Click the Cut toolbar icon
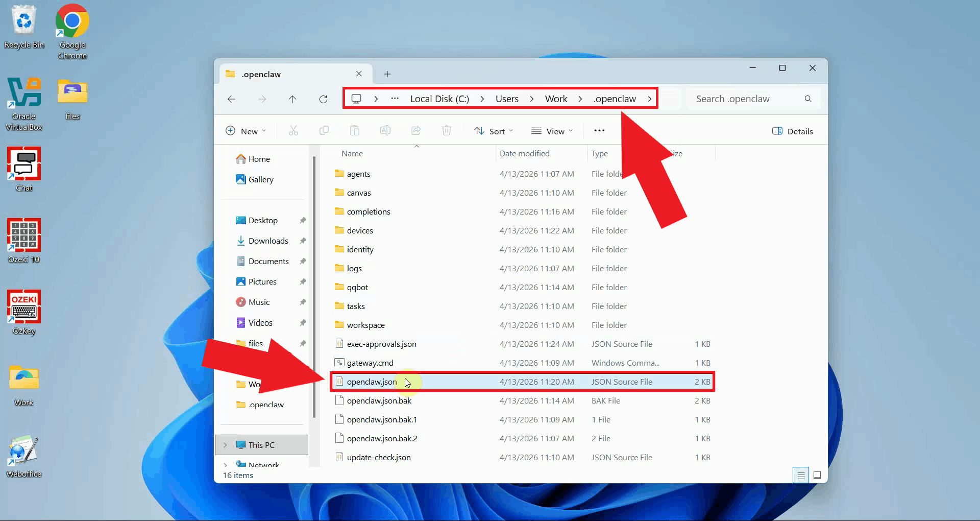Viewport: 980px width, 521px height. (x=293, y=131)
